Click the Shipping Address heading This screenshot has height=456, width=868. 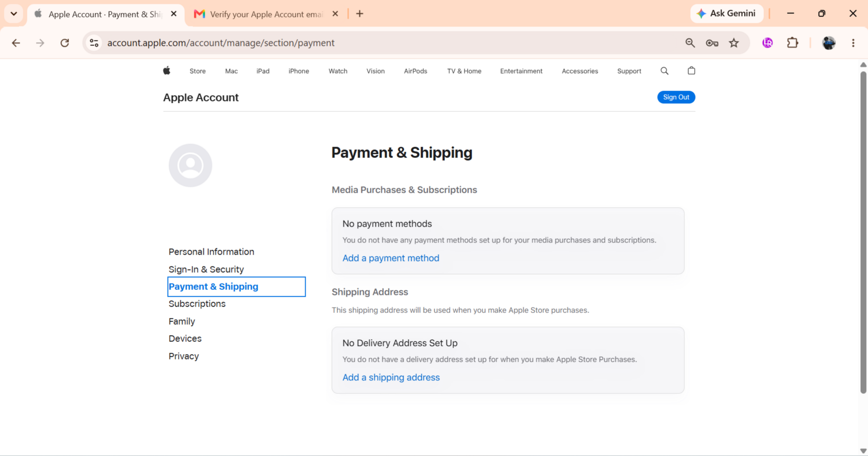coord(370,292)
